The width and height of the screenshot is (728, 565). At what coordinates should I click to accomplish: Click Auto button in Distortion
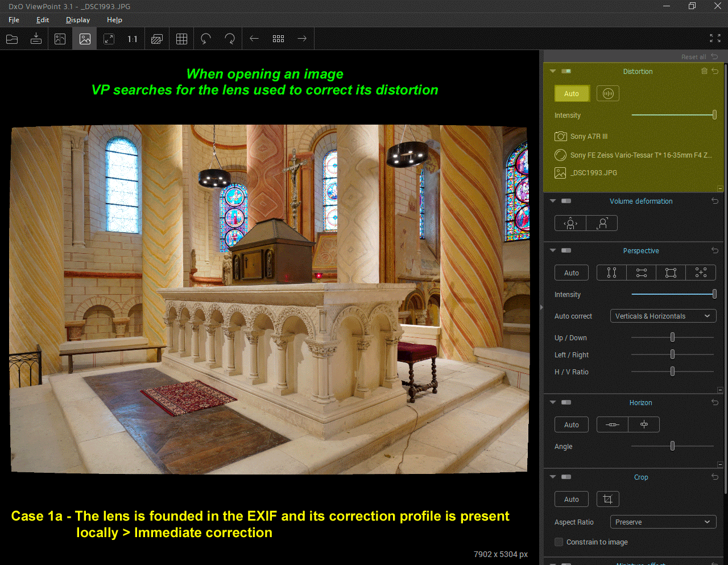572,94
